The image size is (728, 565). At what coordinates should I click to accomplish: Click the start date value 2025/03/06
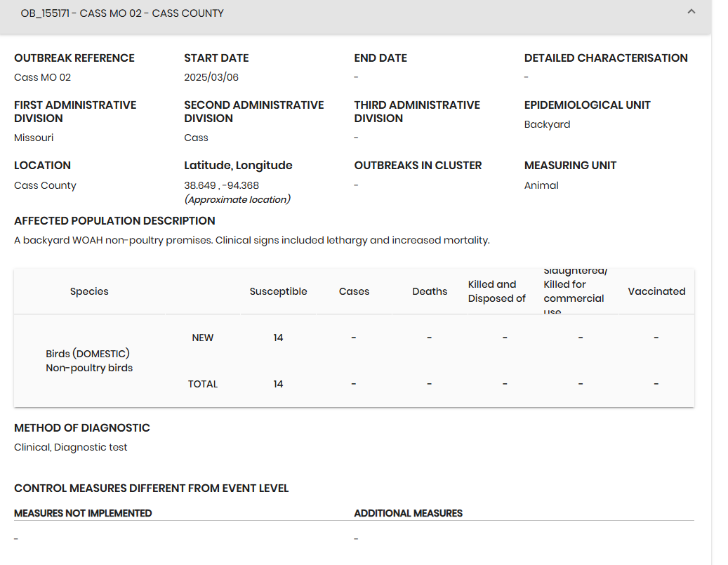click(211, 77)
